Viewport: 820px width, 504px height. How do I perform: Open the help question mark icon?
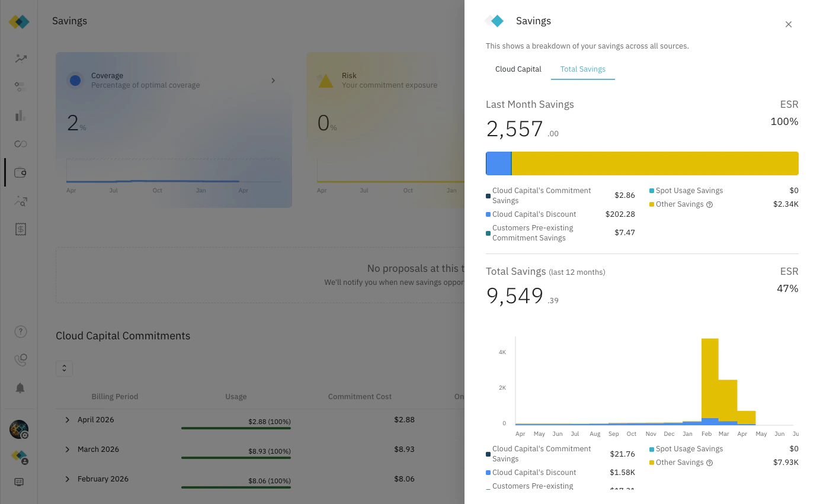[x=21, y=332]
